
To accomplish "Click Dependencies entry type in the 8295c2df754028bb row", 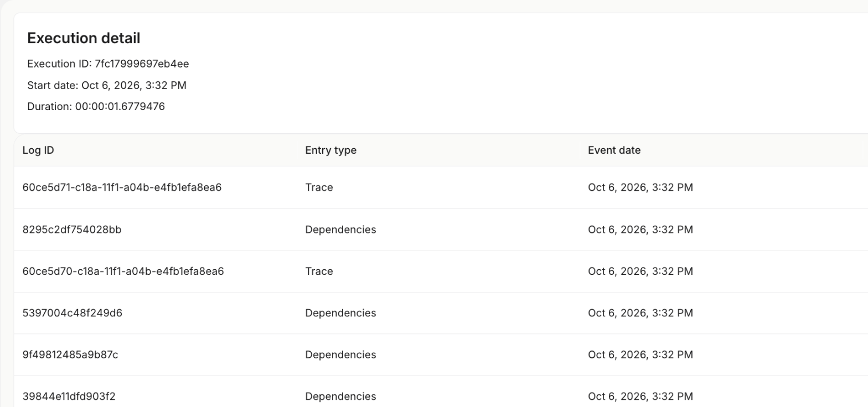I will click(340, 229).
